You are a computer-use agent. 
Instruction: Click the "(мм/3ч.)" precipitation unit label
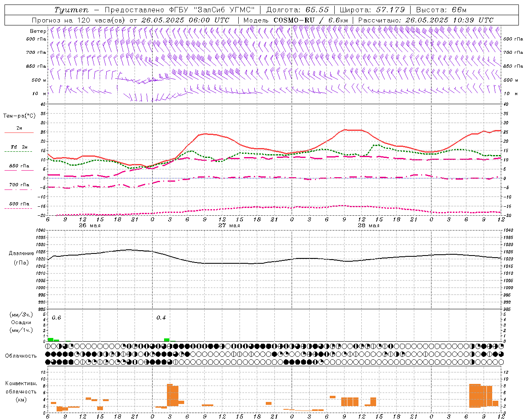pos(21,315)
